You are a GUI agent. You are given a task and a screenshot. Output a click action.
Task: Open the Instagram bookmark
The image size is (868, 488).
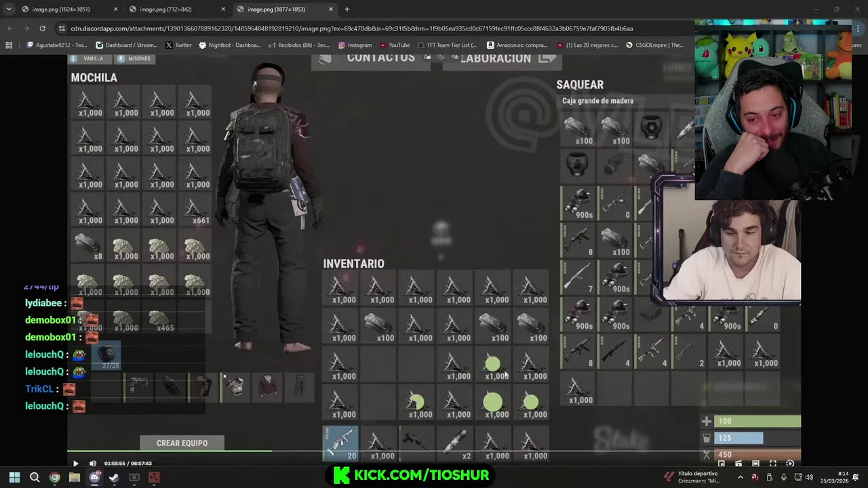355,45
